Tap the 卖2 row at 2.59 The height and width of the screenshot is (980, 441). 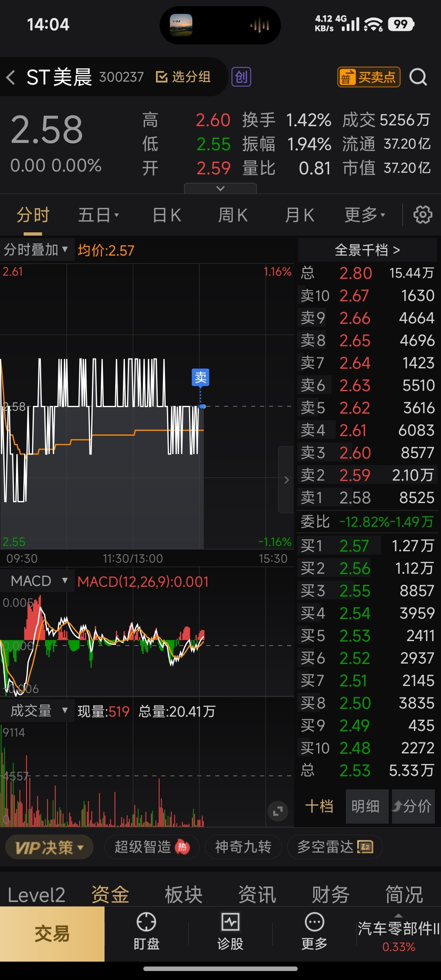click(367, 475)
